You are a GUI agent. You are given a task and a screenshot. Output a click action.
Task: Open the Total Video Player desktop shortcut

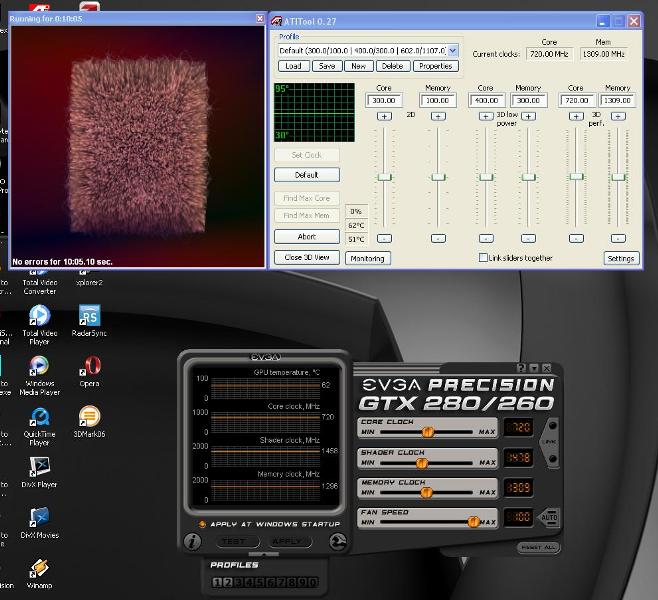click(x=39, y=324)
